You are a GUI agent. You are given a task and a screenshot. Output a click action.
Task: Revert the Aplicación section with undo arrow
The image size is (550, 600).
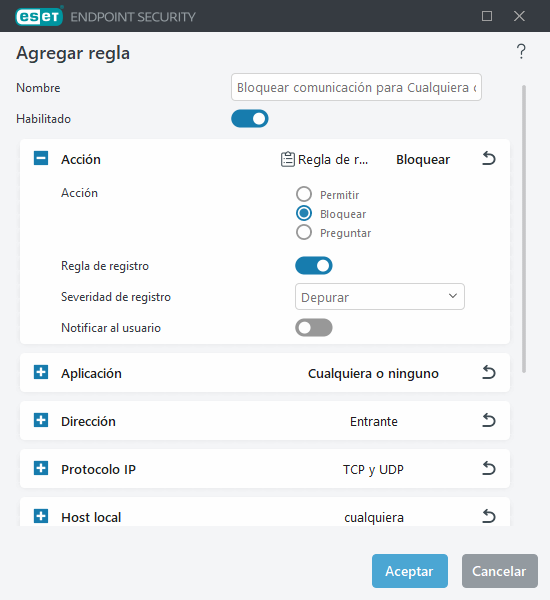coord(489,372)
